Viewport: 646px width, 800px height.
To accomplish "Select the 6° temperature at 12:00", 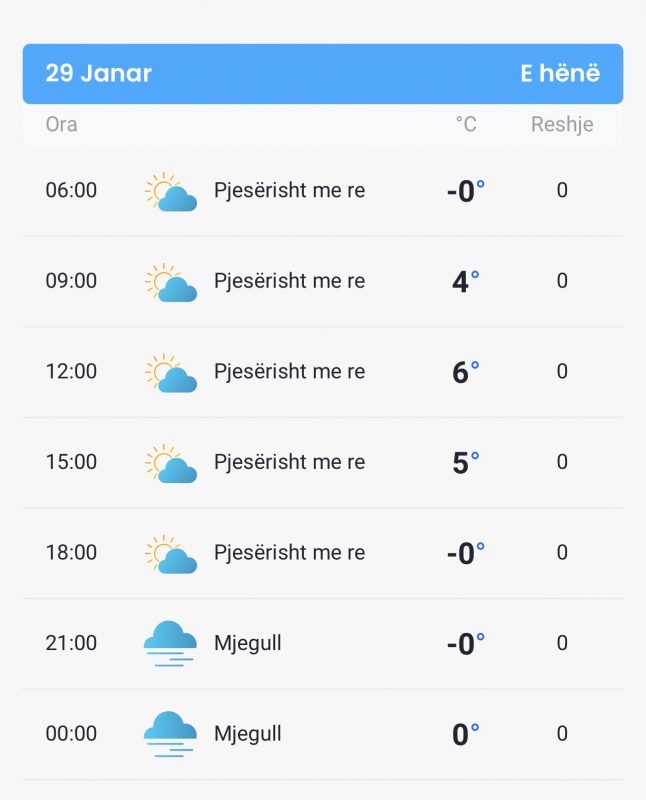I will (466, 372).
